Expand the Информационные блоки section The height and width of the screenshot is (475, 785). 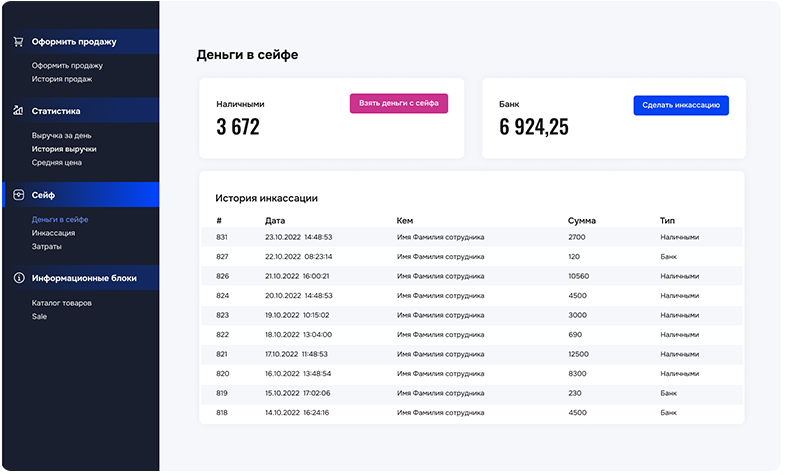[84, 278]
